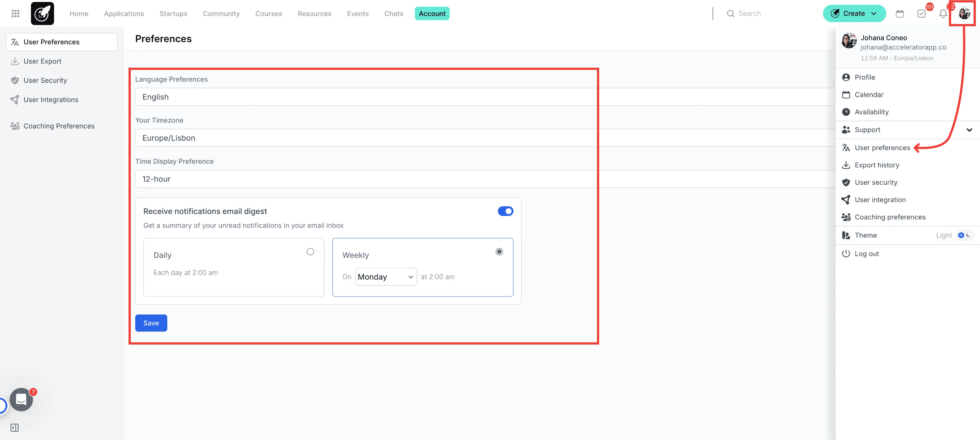Screen dimensions: 980x440
Task: Open the tasks checklist icon
Action: [921, 14]
